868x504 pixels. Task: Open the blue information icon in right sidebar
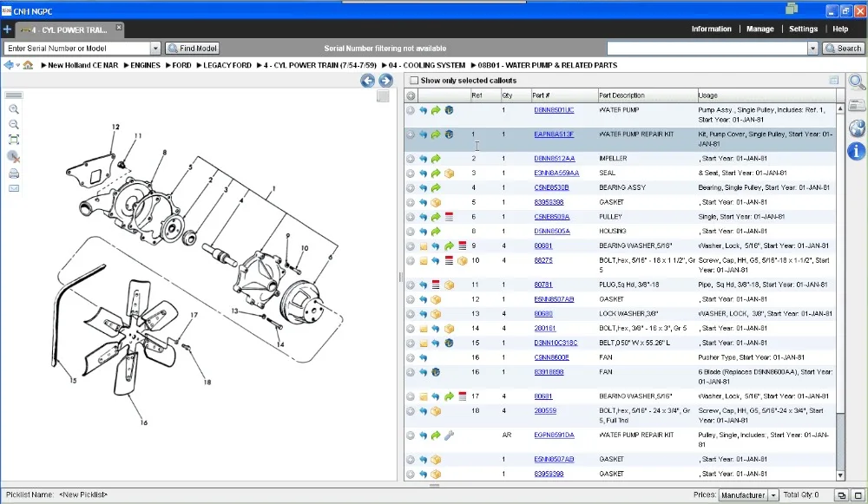point(858,151)
